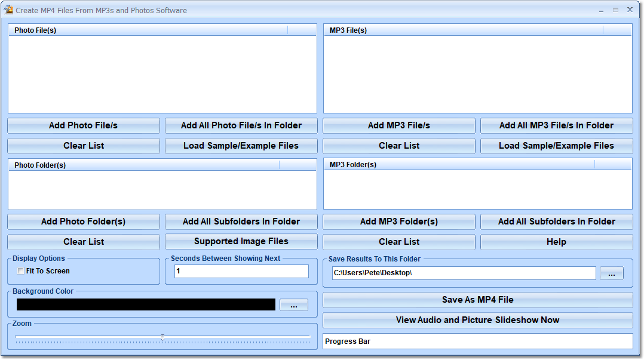Click Add Photo Folder(s)
Viewport: 644px width, 360px height.
click(83, 221)
